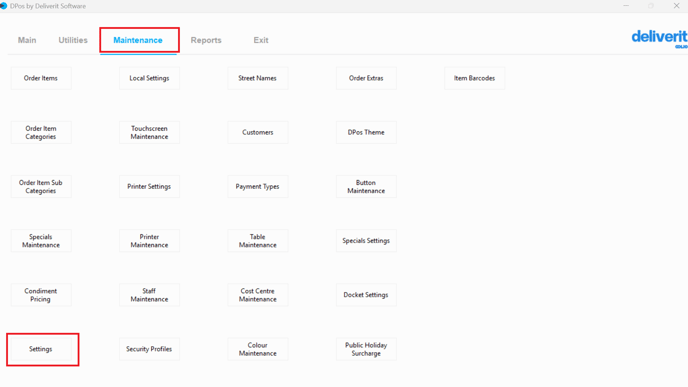This screenshot has height=387, width=688.
Task: Click the DPos app icon in title bar
Action: click(4, 6)
